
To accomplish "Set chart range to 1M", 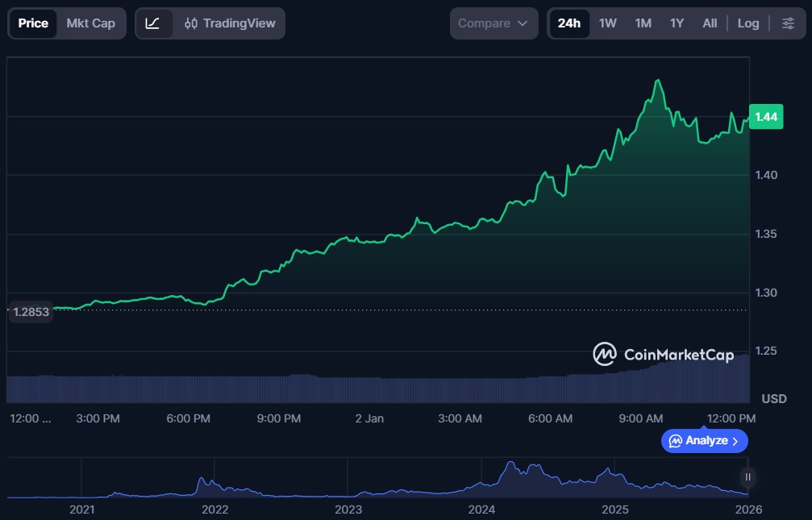I will [x=643, y=23].
